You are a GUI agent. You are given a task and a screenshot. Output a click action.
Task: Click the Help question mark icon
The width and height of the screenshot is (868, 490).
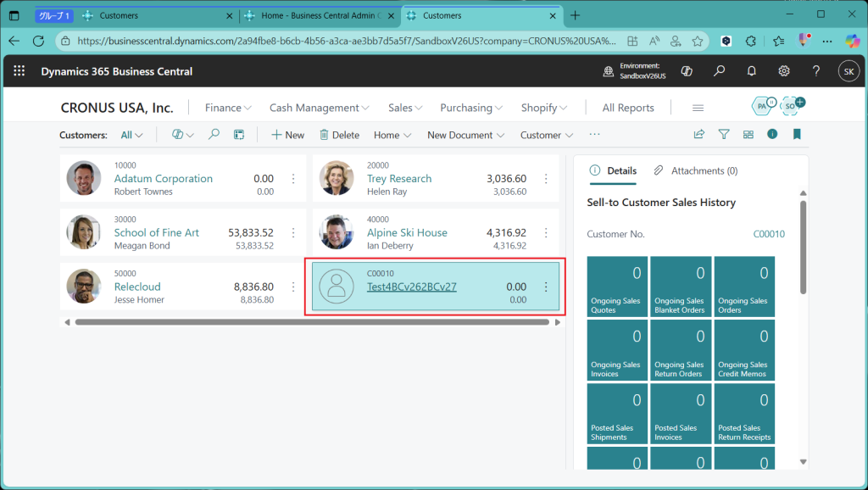click(816, 72)
